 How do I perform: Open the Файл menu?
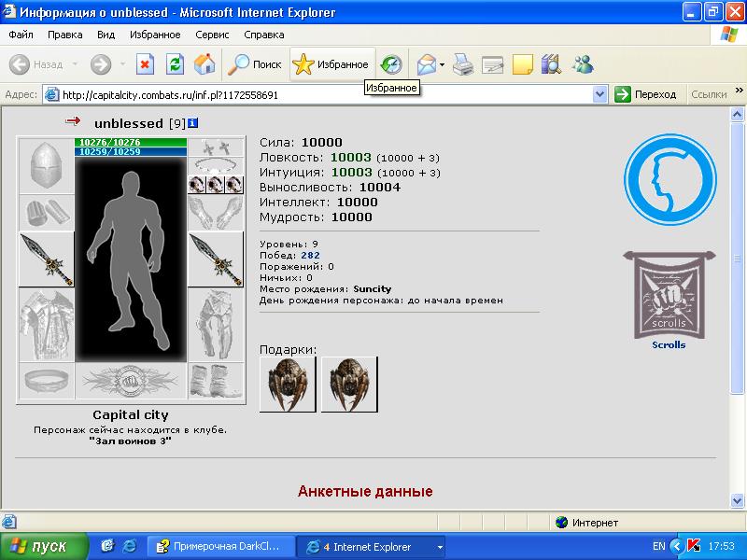pos(21,35)
